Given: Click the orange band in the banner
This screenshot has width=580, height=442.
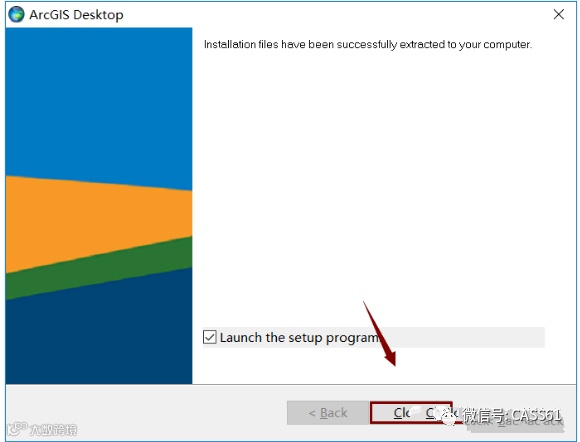Looking at the screenshot, I should click(x=99, y=221).
